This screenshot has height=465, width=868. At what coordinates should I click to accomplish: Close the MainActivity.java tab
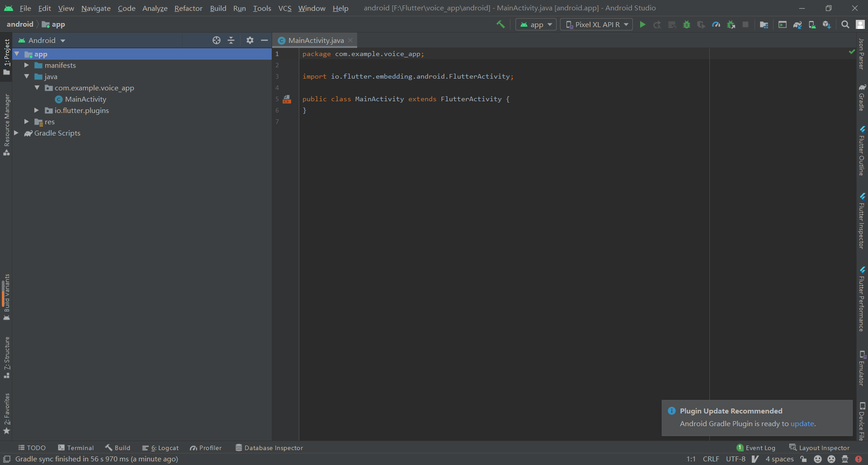(x=350, y=40)
